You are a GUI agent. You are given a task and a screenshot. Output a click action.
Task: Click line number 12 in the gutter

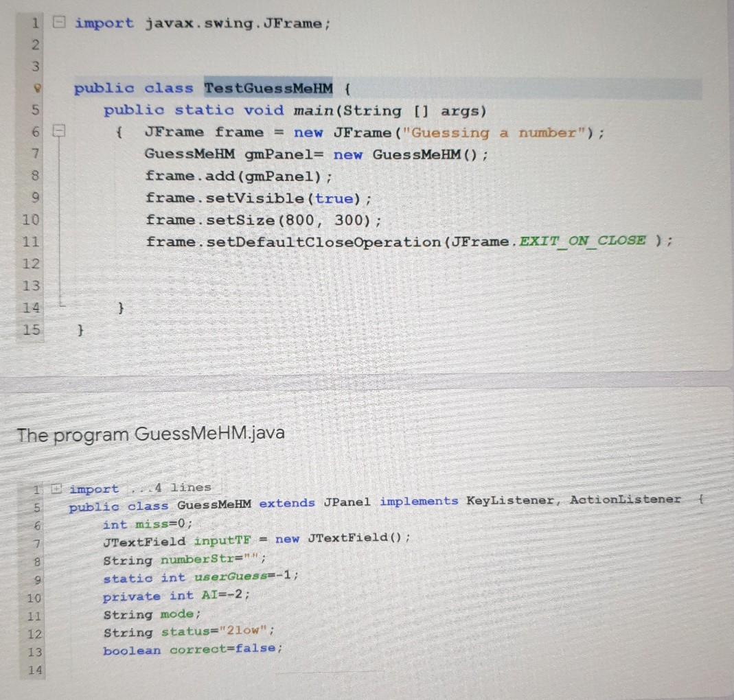pos(31,264)
